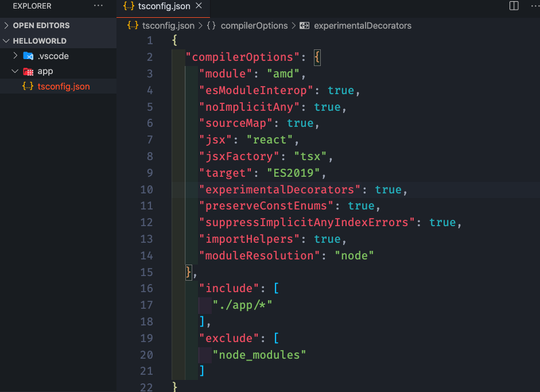Click the "experimentalDecorators" key in code
540x392 pixels.
click(x=279, y=189)
